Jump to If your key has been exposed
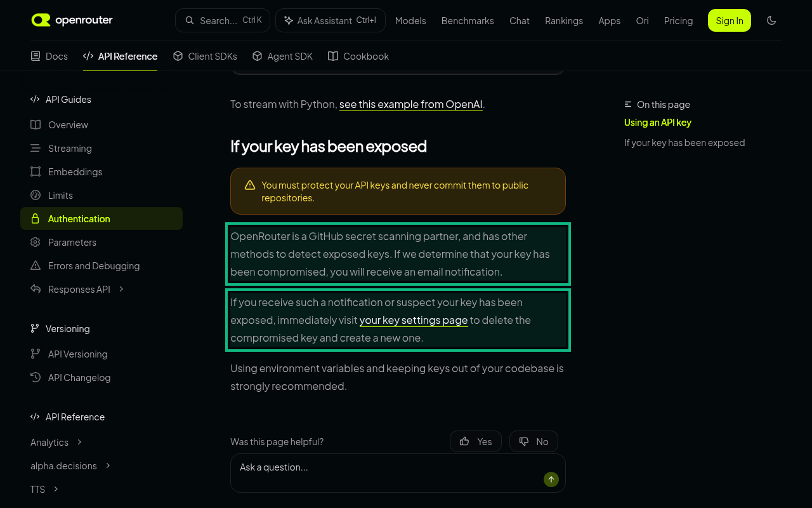Screen dimensions: 812x508 (x=684, y=142)
